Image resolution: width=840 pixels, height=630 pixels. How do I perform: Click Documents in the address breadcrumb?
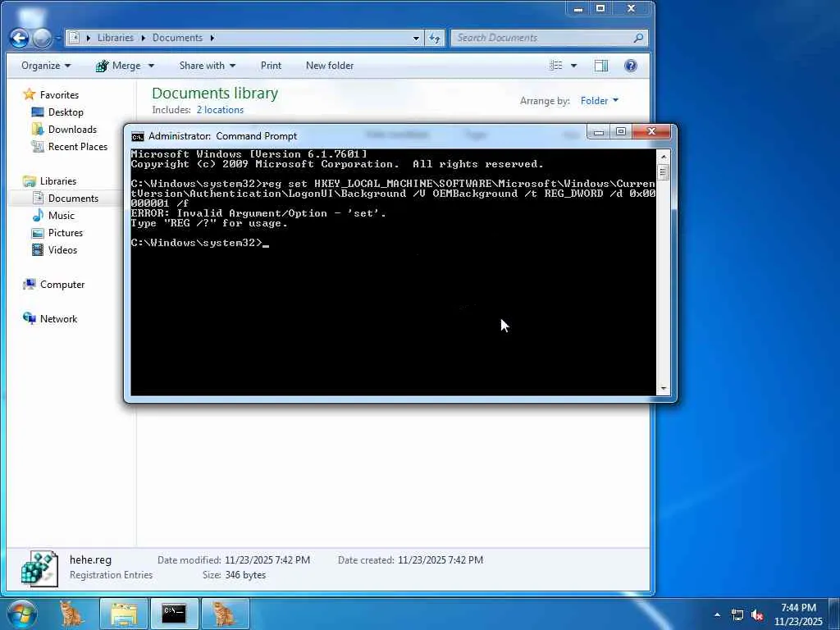tap(177, 38)
